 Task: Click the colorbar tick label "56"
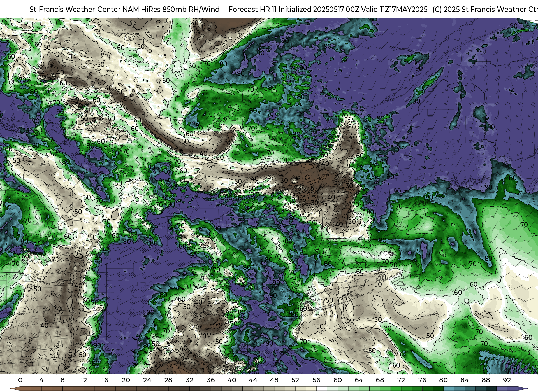coord(316,380)
